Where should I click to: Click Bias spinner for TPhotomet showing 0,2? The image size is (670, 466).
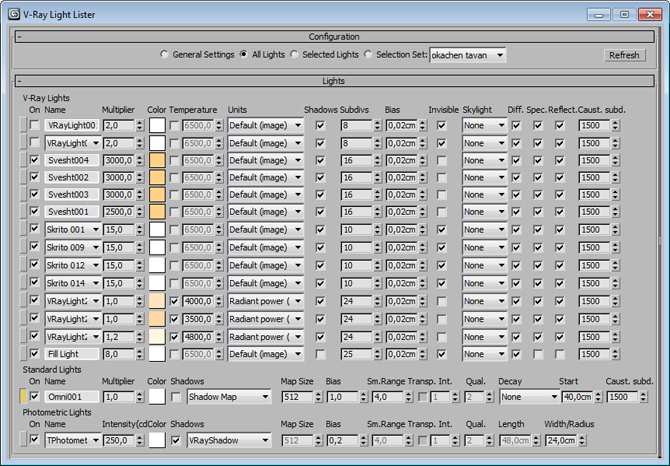[x=363, y=440]
